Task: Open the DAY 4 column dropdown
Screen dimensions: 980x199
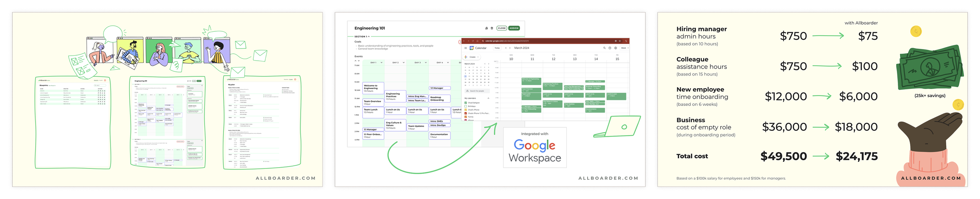Action: 448,62
